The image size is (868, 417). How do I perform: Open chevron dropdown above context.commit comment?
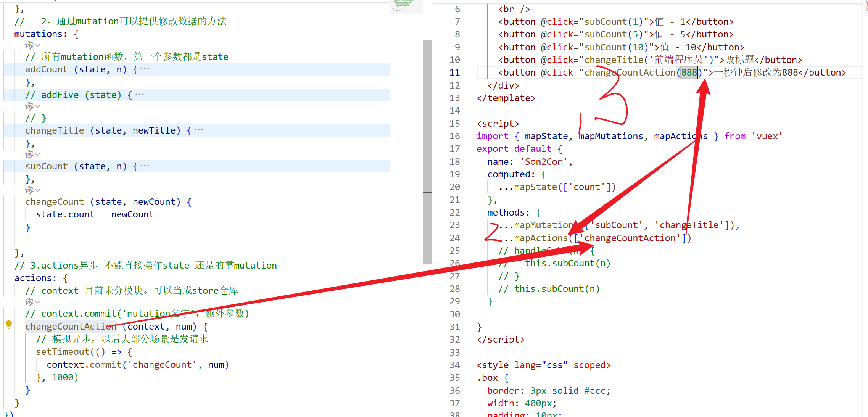coord(37,302)
